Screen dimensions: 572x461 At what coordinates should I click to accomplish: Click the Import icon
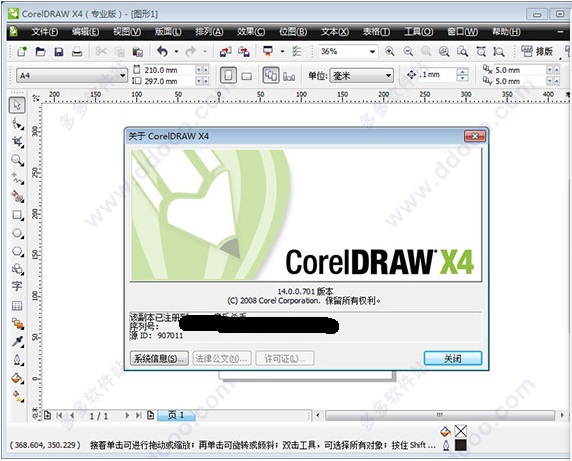tap(225, 51)
